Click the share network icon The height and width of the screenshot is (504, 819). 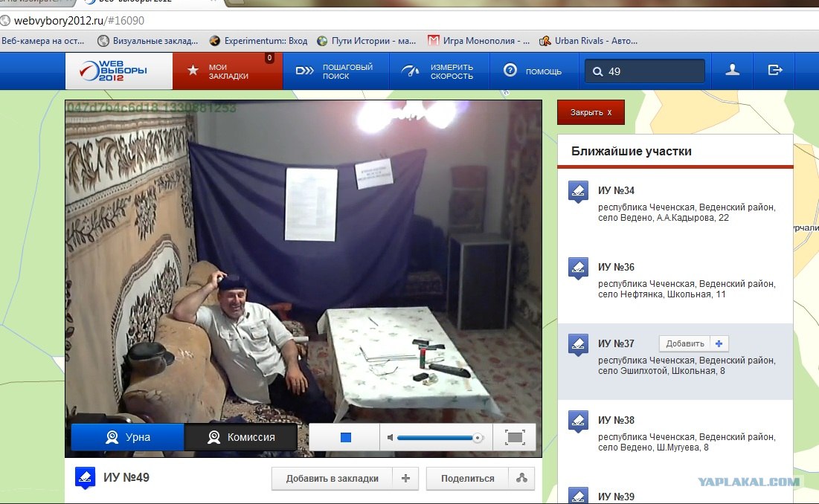(x=521, y=479)
